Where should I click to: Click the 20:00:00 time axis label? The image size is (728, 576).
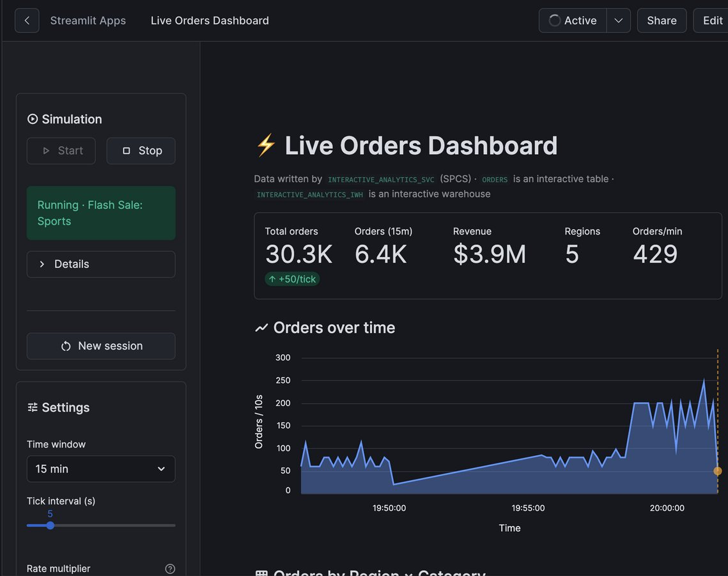[x=667, y=508]
